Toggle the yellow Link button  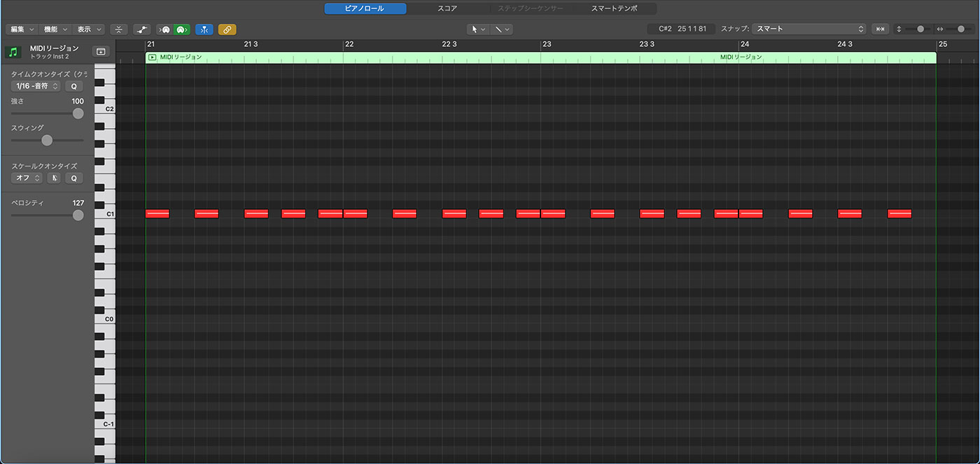click(x=227, y=29)
